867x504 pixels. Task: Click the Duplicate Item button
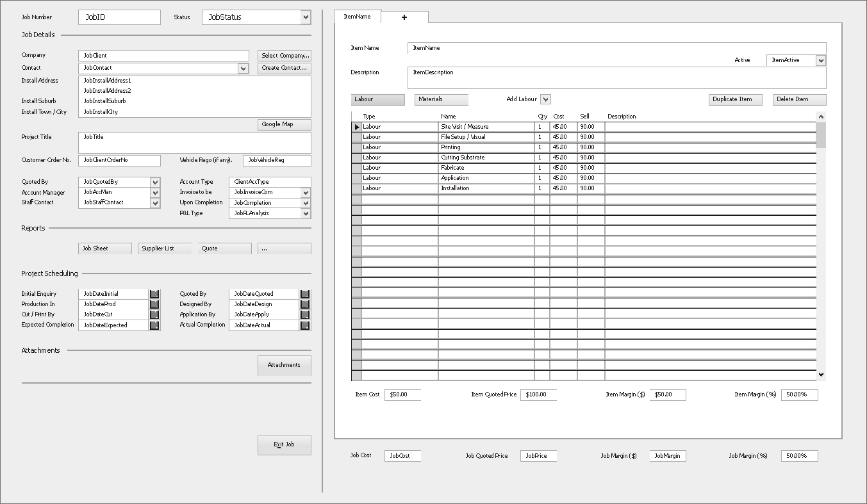tap(735, 99)
